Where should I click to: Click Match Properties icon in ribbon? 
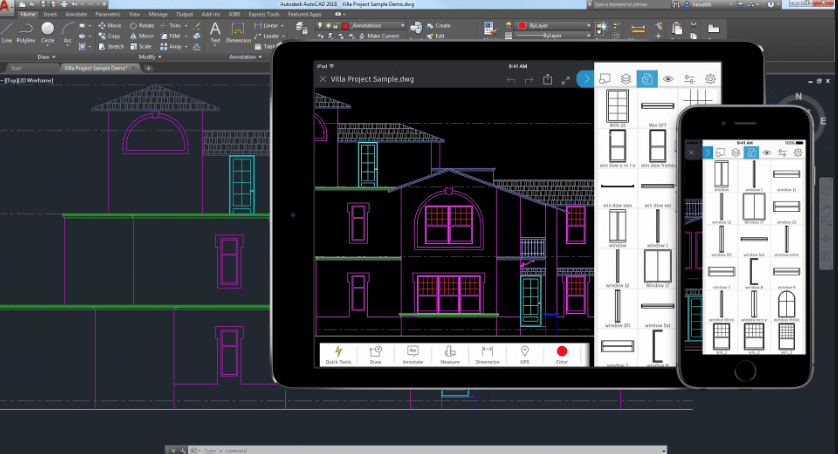click(x=489, y=29)
